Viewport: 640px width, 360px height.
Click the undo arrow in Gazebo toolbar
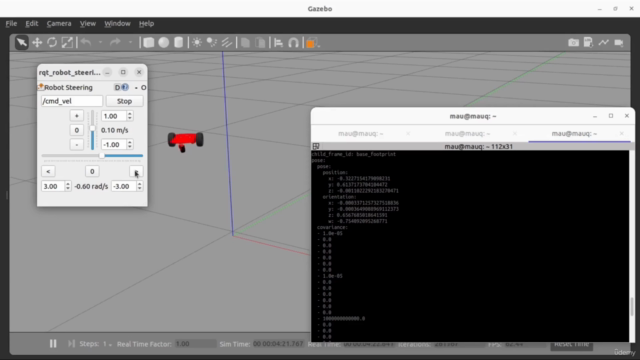86,42
